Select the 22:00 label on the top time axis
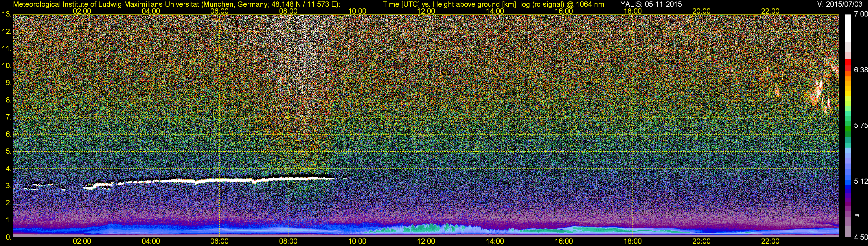Screen dimensions: 868x246 click(x=770, y=11)
